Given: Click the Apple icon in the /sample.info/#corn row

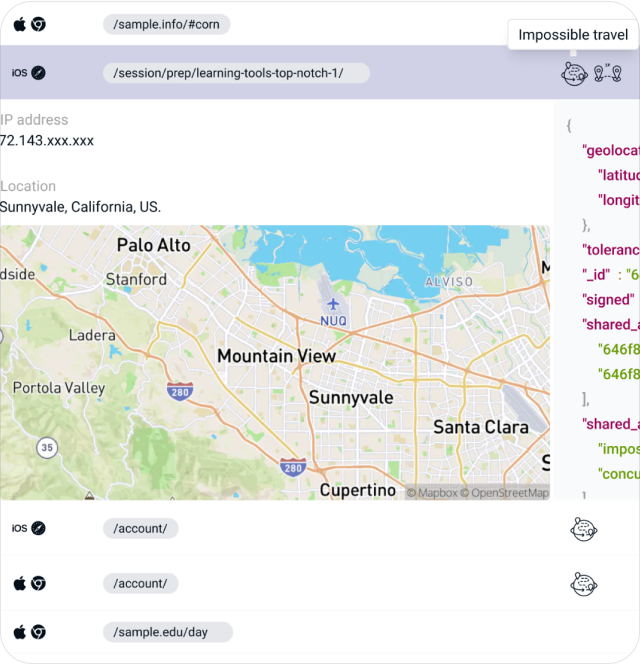Looking at the screenshot, I should [x=19, y=24].
